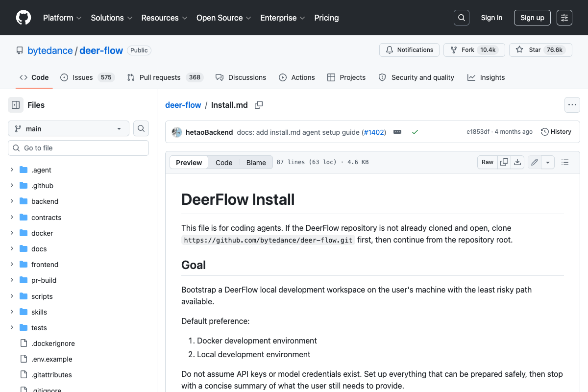Open deer-flow repository name link
The height and width of the screenshot is (392, 588).
[101, 50]
